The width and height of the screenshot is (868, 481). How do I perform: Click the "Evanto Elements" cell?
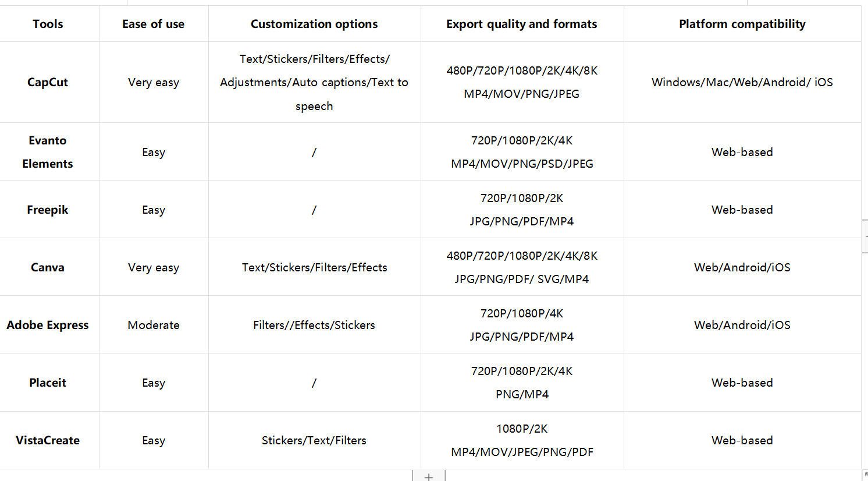coord(48,152)
